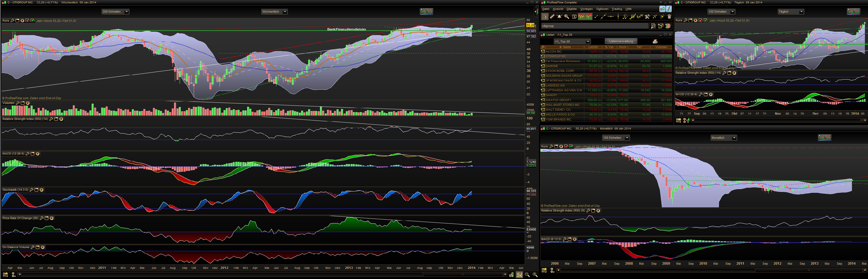Select the GOLDMAN SACHS GROUP row
This screenshot has width=868, height=279.
(x=606, y=76)
